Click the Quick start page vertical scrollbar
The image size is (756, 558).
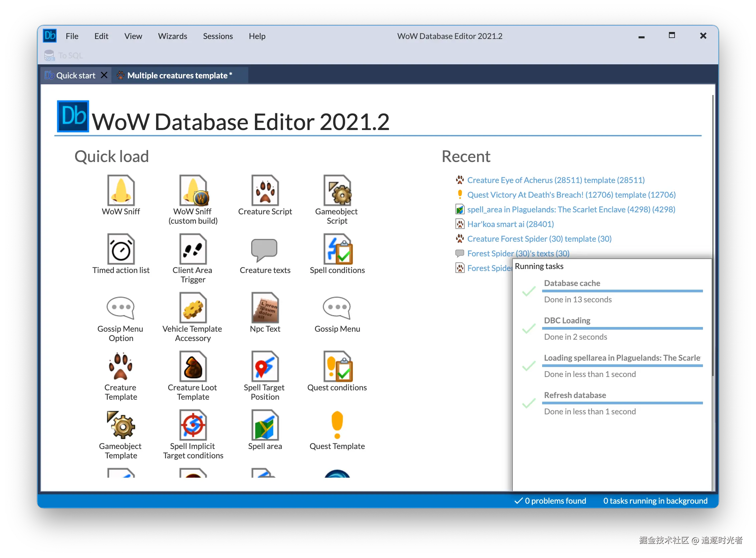point(713,235)
